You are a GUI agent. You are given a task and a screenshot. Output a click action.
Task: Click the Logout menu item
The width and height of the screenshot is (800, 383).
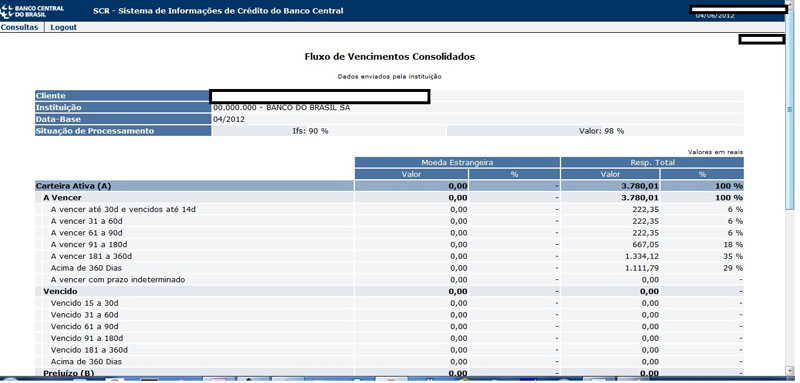63,28
